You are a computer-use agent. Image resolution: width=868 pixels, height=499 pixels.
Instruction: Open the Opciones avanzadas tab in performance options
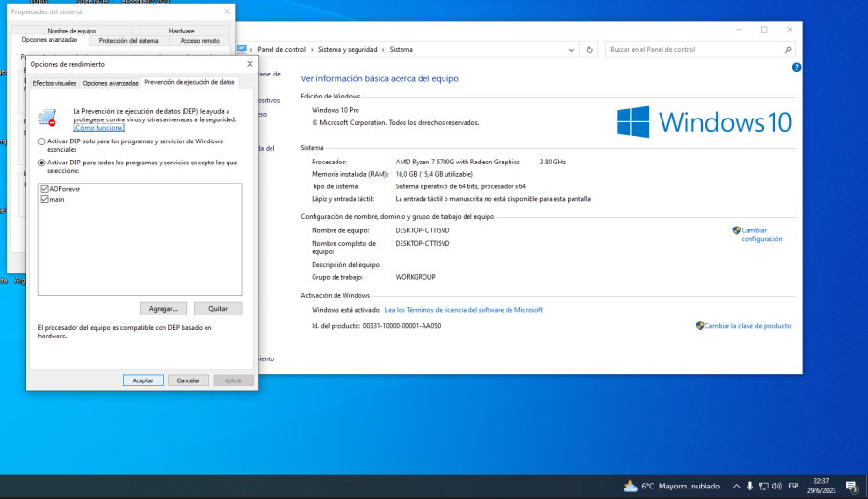(110, 83)
